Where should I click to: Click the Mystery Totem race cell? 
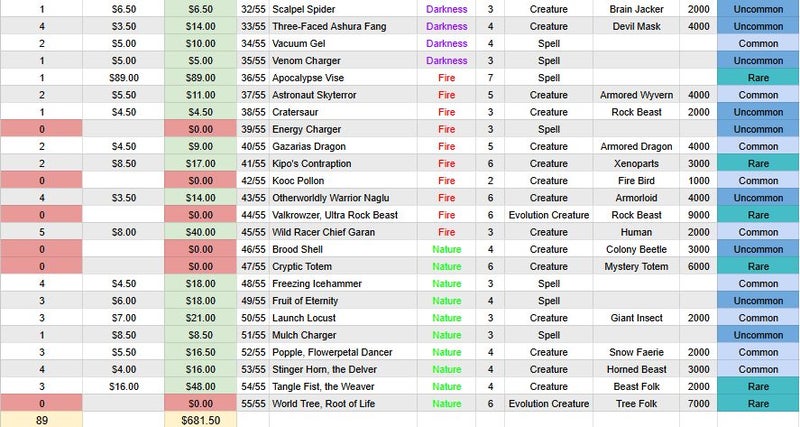click(636, 266)
